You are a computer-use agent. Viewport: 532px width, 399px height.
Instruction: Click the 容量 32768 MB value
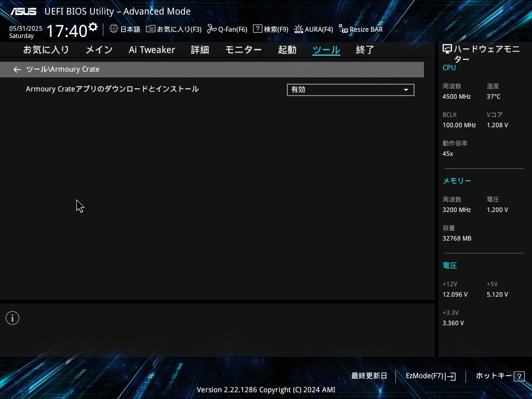(457, 238)
